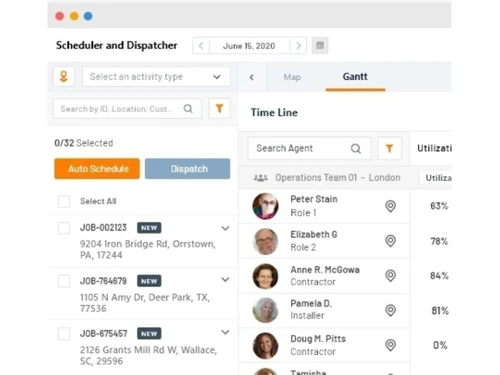
Task: Click the Auto Schedule button
Action: click(97, 169)
